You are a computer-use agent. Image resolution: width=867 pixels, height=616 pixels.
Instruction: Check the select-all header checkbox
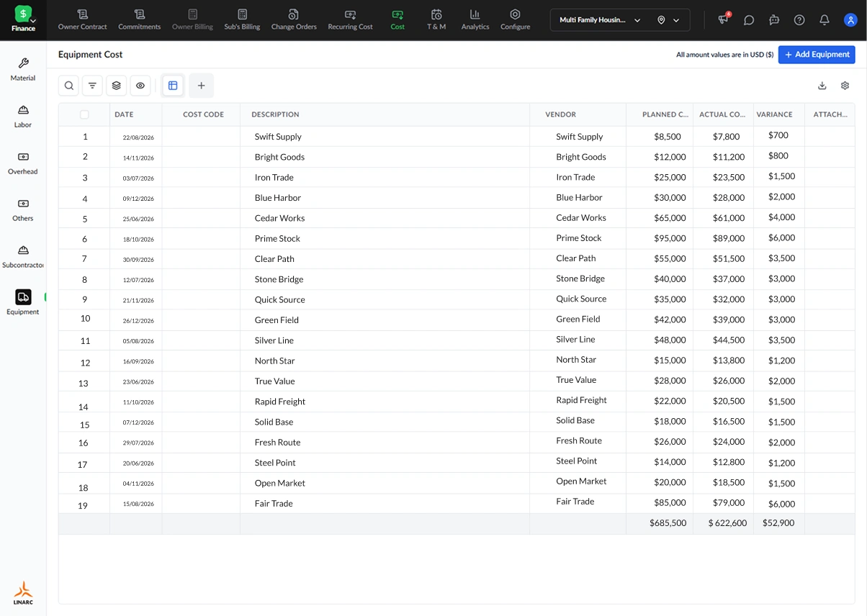84,114
